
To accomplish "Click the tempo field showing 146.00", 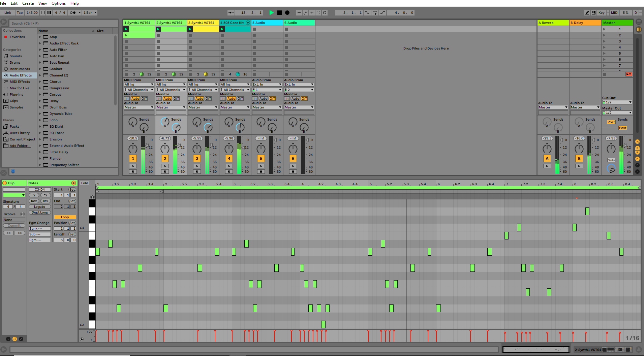I will pos(32,12).
